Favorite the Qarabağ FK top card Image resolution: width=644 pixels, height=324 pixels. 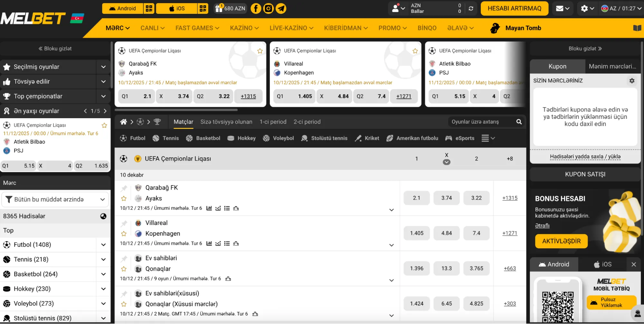click(x=260, y=51)
